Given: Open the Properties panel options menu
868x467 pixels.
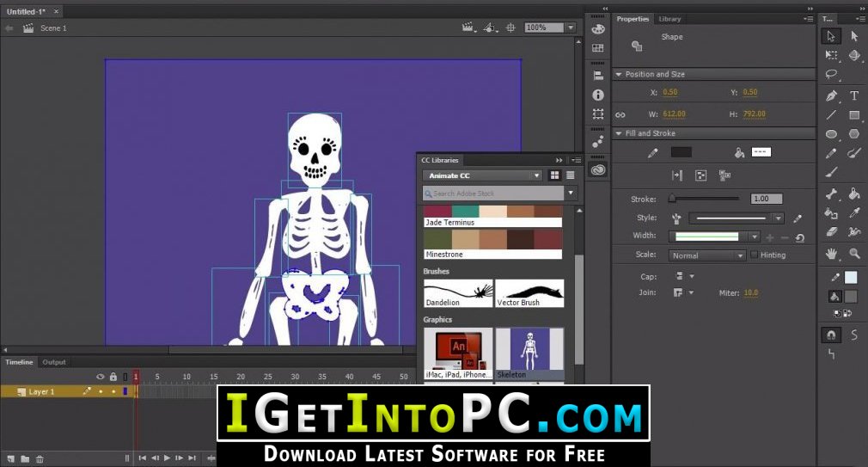Looking at the screenshot, I should (x=808, y=19).
